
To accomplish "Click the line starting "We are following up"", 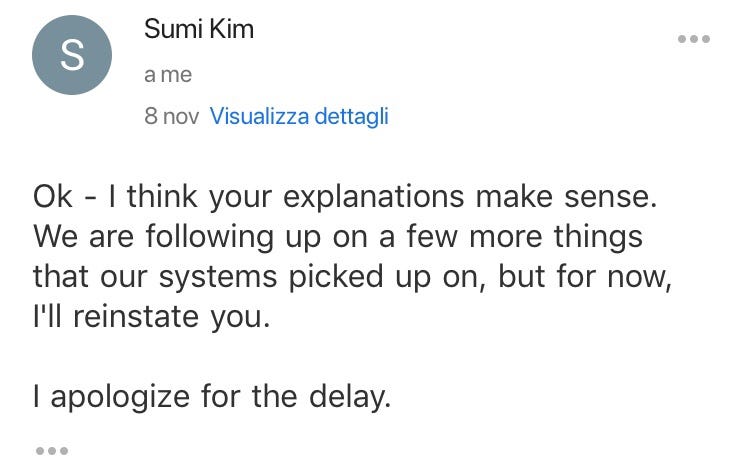I will [338, 237].
